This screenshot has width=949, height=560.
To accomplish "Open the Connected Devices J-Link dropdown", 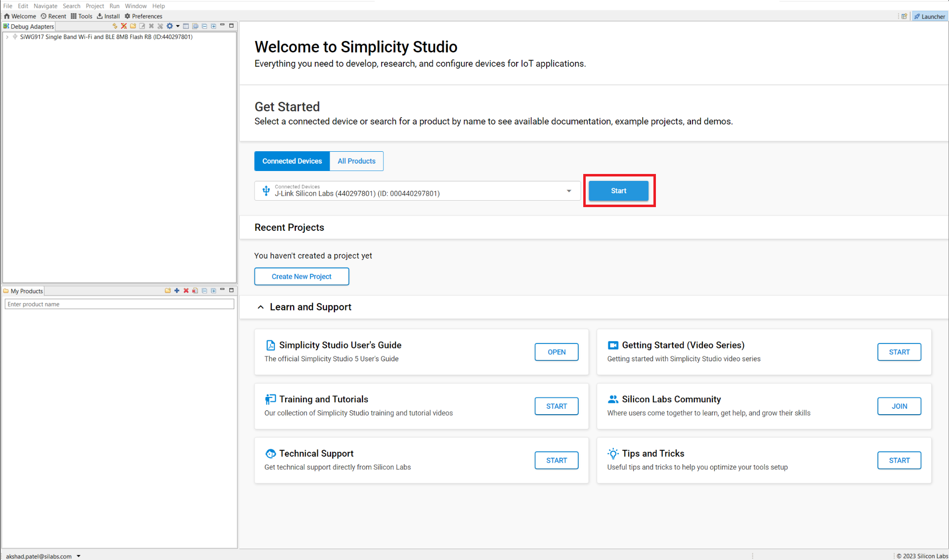I will 417,191.
